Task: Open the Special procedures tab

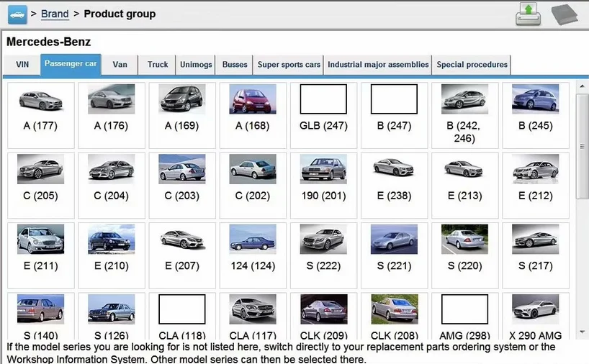Action: pyautogui.click(x=472, y=65)
